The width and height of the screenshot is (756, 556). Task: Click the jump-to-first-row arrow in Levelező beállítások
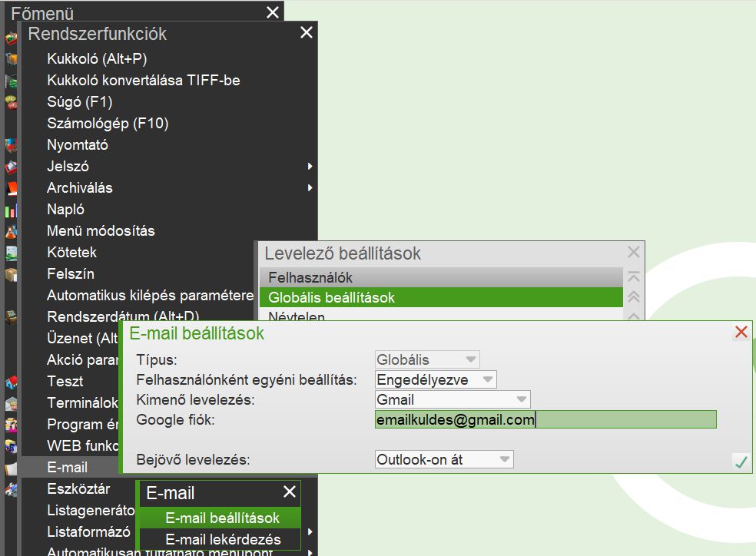pos(634,276)
